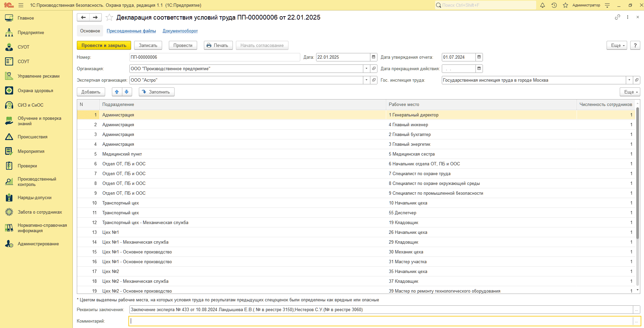Viewport: 644px width, 328px height.
Task: Open notifications bell icon
Action: [x=543, y=5]
